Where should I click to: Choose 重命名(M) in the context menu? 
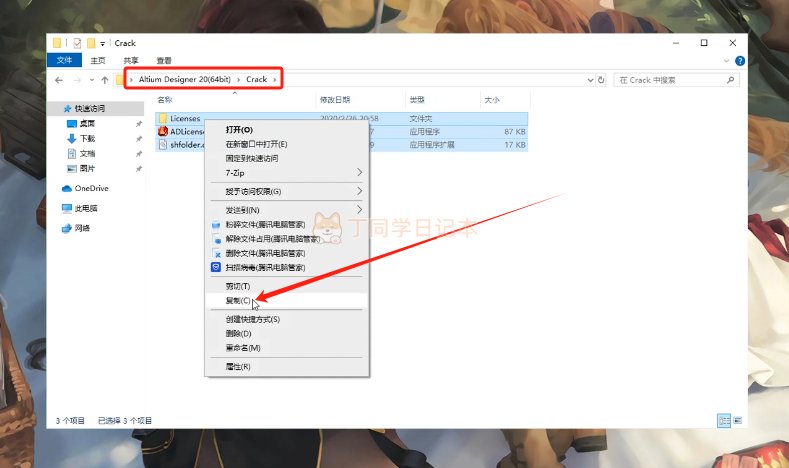pyautogui.click(x=287, y=348)
